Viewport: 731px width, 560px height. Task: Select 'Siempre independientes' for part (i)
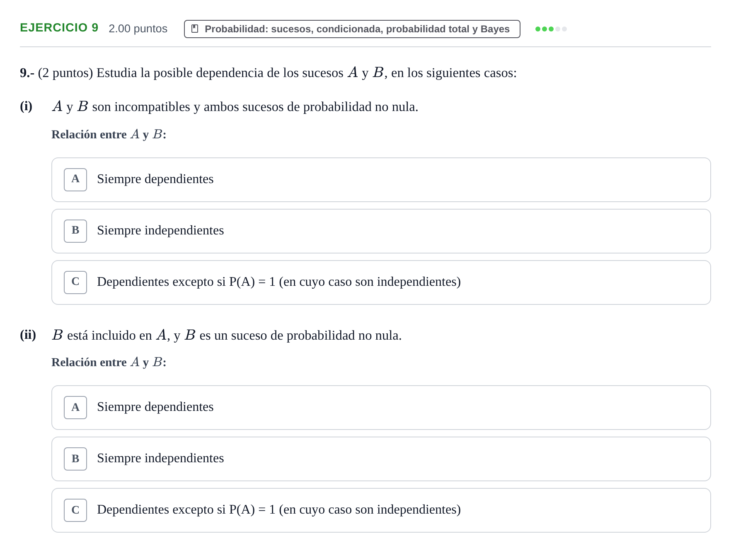[x=381, y=231]
